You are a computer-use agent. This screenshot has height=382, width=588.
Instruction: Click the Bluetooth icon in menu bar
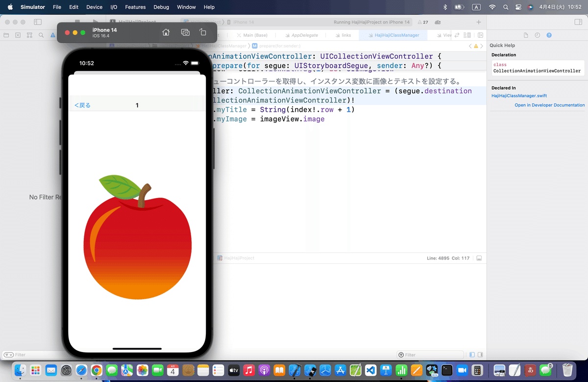[x=445, y=7]
